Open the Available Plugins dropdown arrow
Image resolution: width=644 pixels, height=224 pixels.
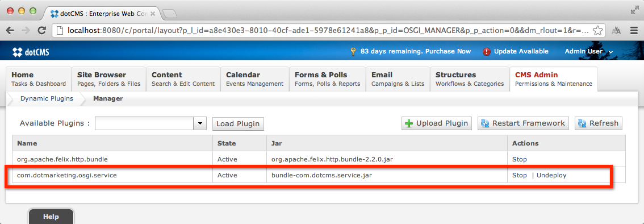[200, 123]
